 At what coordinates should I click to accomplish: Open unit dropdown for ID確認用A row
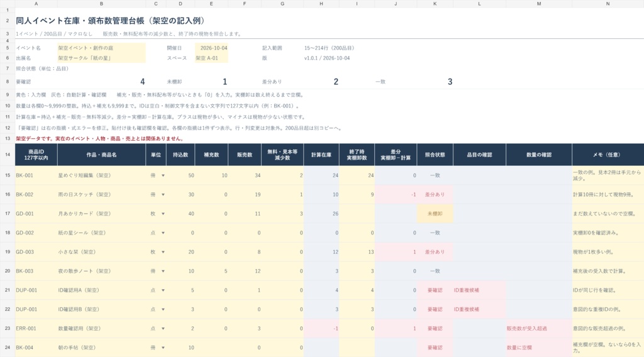163,290
